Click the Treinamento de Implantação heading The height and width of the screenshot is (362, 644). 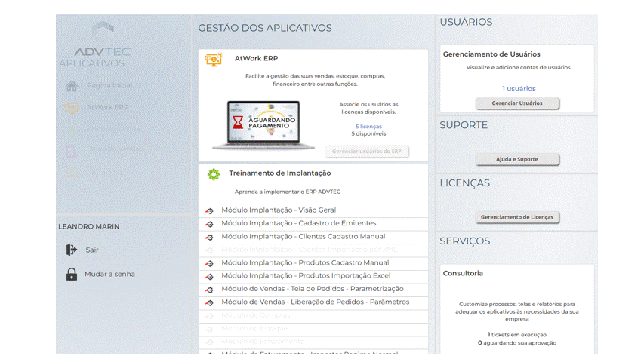280,173
